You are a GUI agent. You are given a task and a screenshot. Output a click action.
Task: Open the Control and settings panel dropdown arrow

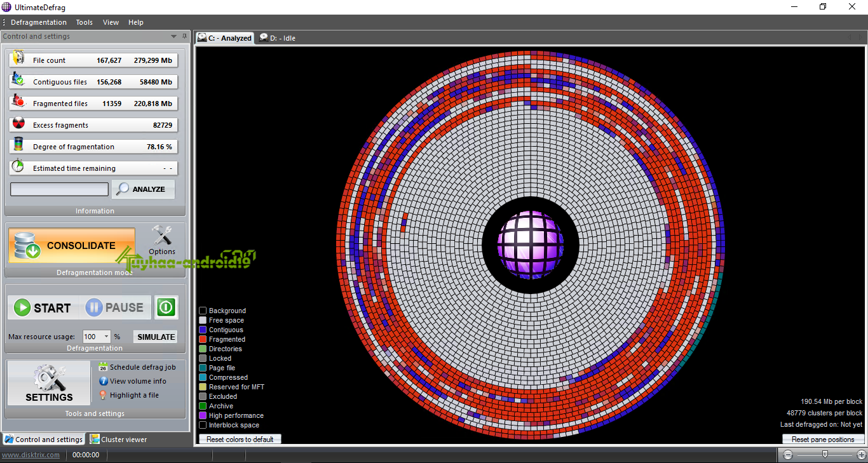click(x=174, y=36)
